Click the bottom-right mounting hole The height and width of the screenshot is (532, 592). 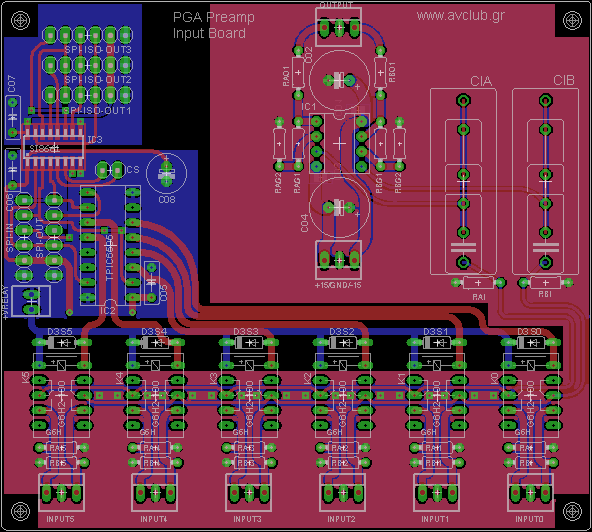pyautogui.click(x=572, y=511)
